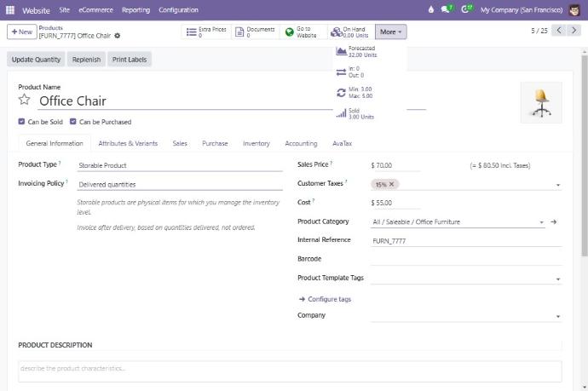The width and height of the screenshot is (588, 391).
Task: Click the vertical scrollbar thumb
Action: coord(585,156)
